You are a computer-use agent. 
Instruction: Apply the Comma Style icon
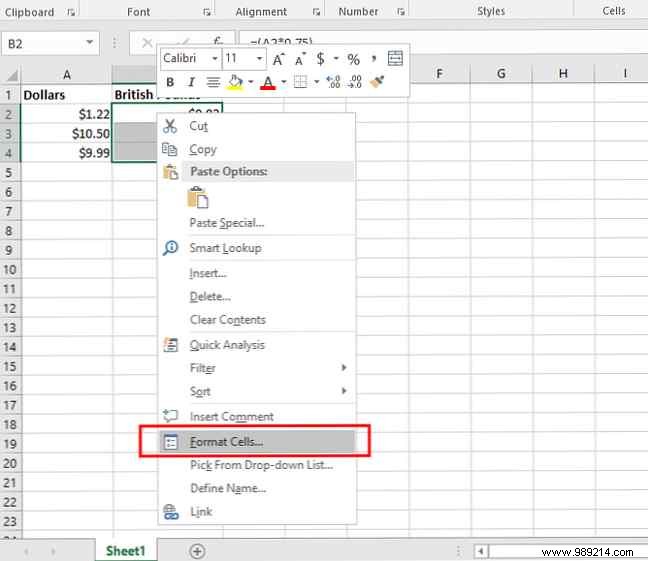point(374,58)
